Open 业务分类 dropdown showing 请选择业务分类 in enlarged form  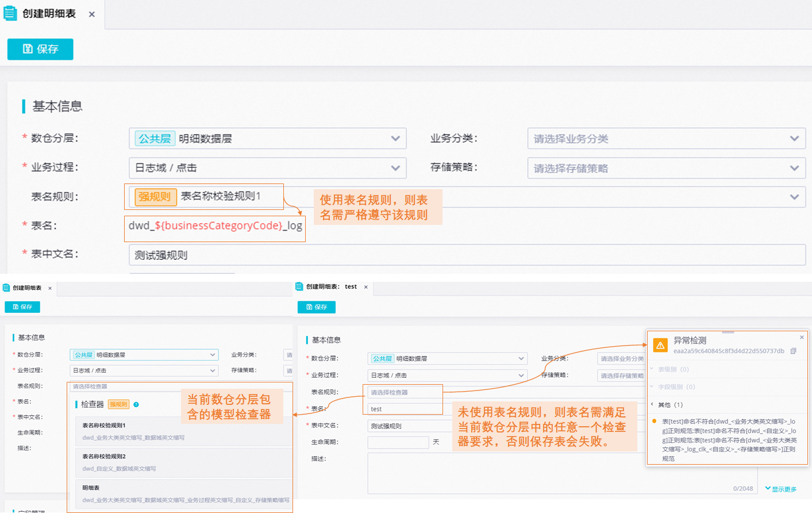click(667, 139)
